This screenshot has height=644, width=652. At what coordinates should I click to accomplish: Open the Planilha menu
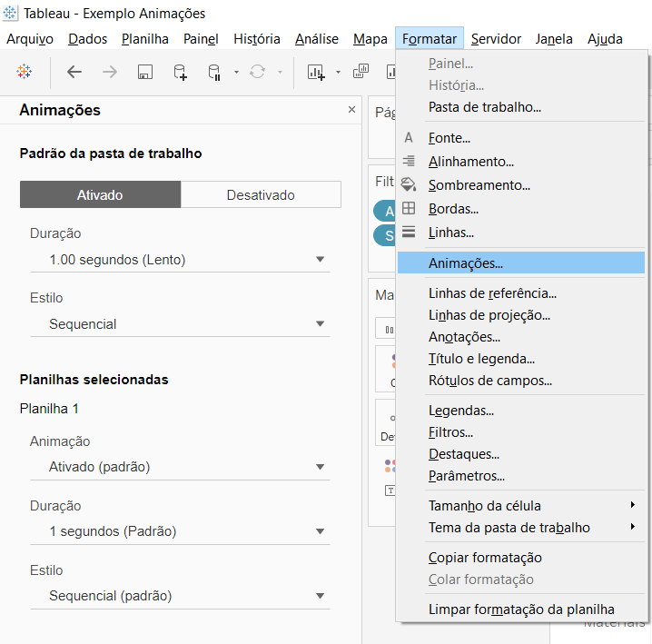coord(145,39)
